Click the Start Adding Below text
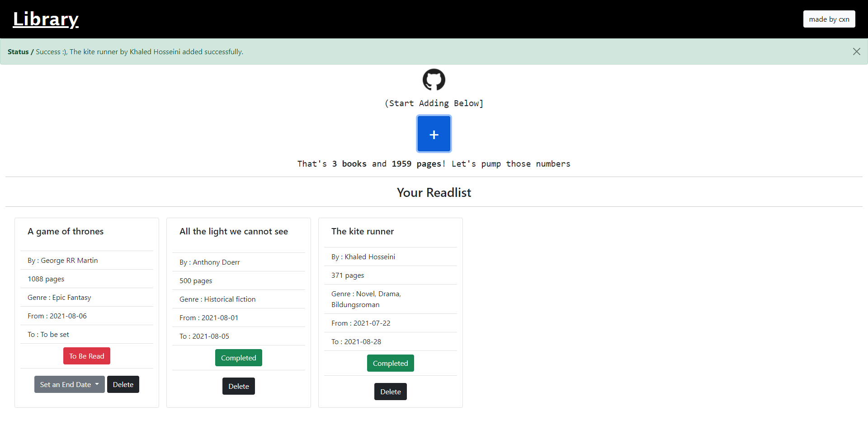The width and height of the screenshot is (868, 434). pos(434,103)
